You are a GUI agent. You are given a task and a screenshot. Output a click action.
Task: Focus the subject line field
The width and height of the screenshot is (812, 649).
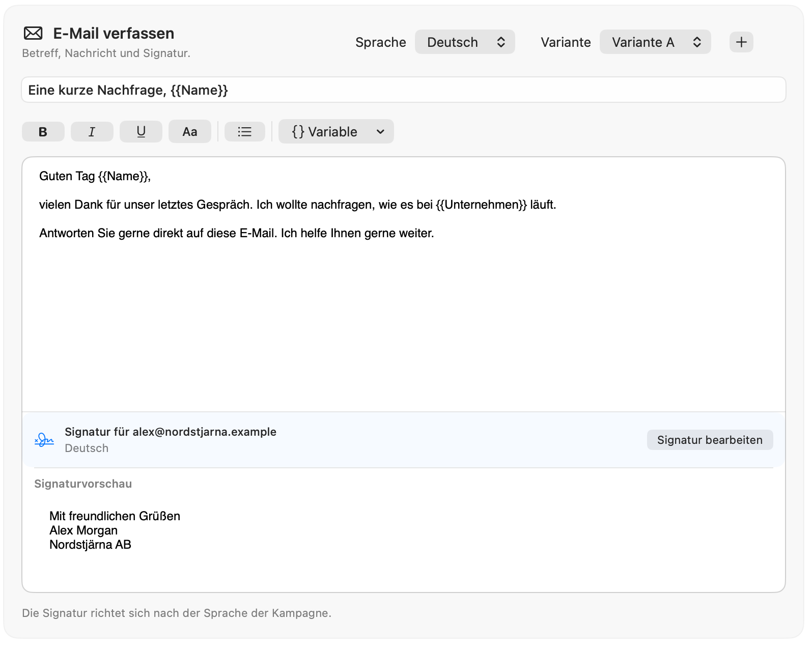[x=404, y=90]
